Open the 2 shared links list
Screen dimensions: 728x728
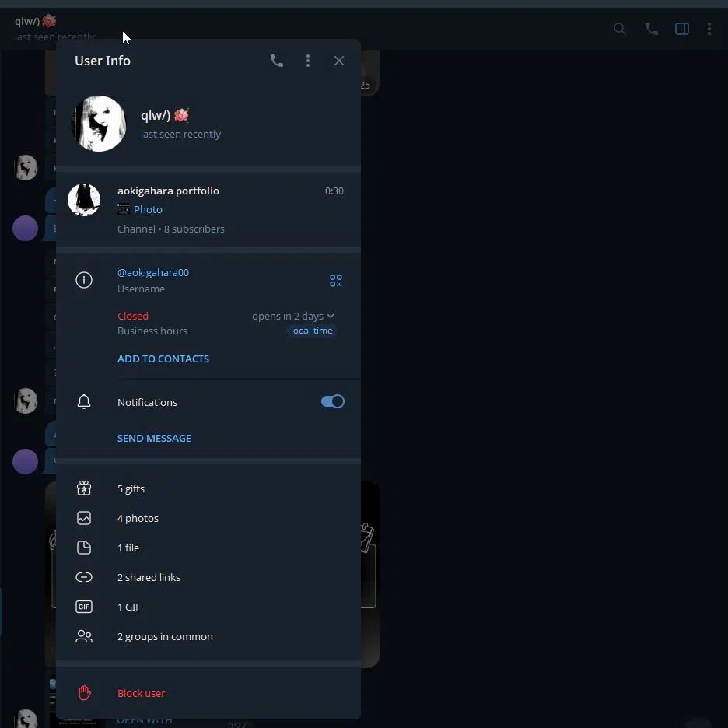[208, 577]
